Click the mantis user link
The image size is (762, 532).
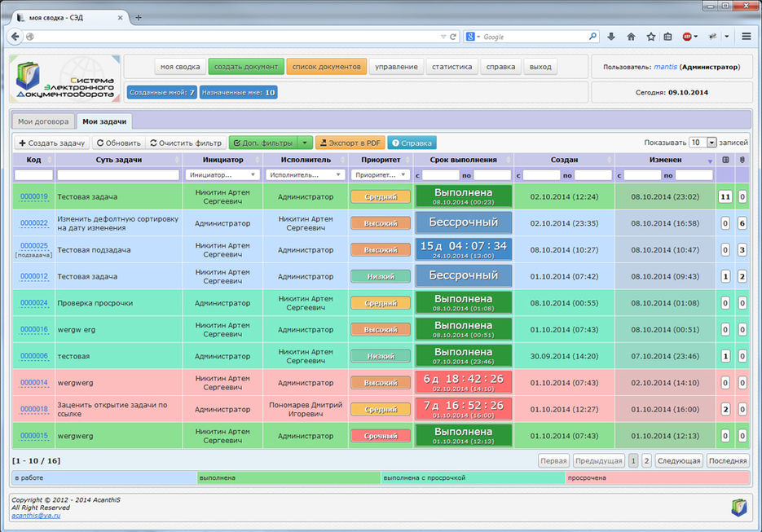[x=665, y=67]
